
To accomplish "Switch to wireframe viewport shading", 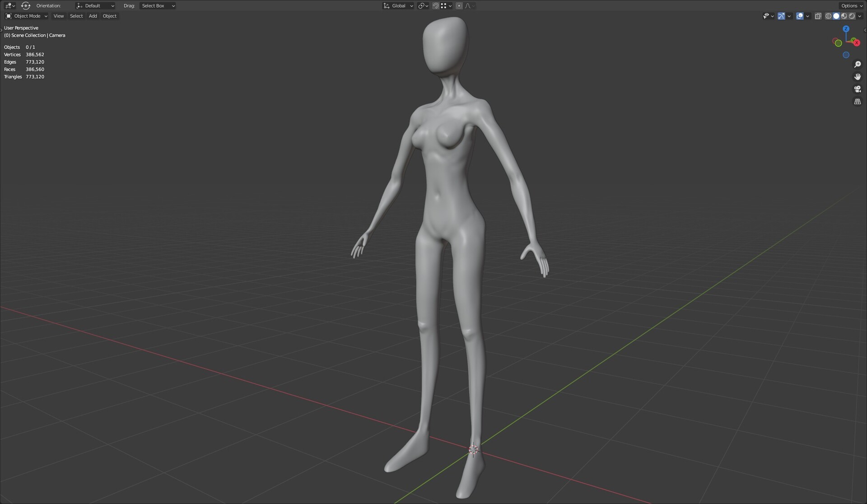I will pyautogui.click(x=828, y=16).
